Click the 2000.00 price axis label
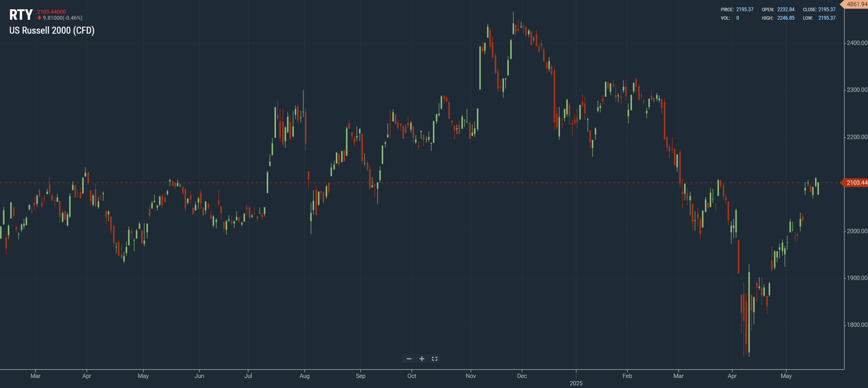 pyautogui.click(x=857, y=231)
